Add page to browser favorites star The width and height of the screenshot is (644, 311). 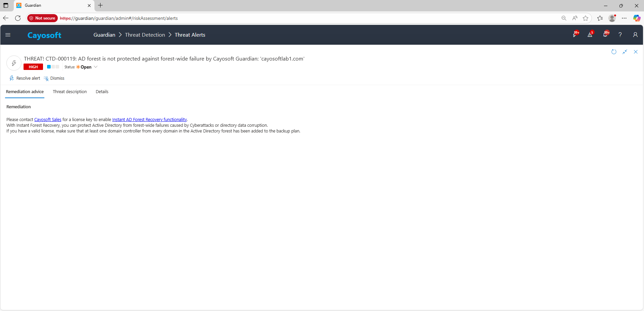(586, 18)
